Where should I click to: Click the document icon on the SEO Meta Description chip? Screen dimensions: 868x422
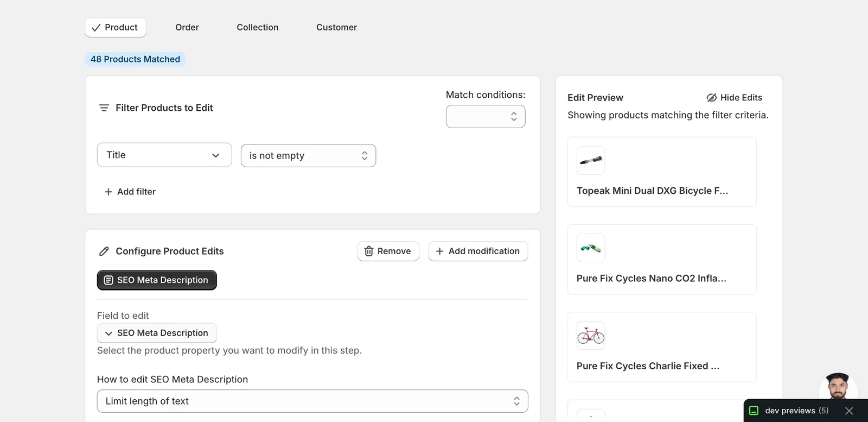coord(108,280)
